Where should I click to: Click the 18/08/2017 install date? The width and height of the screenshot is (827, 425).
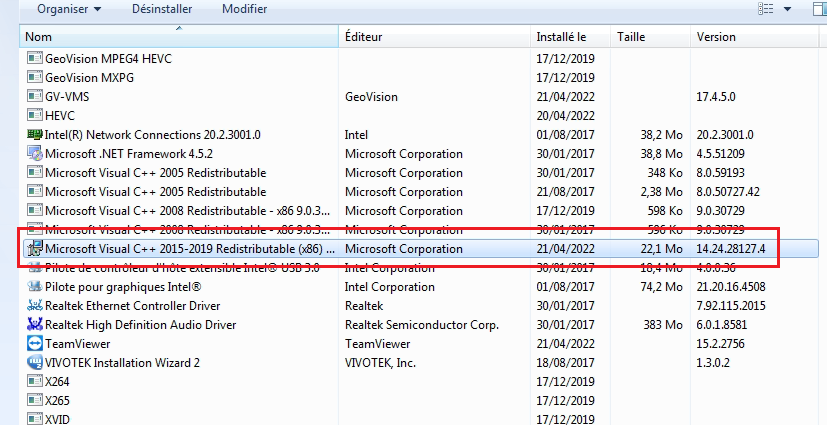566,363
